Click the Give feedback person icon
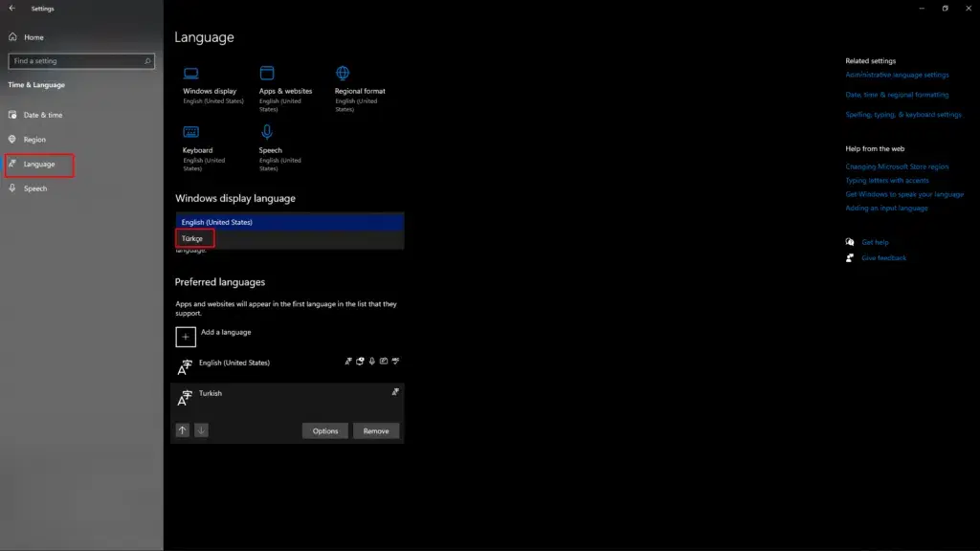980x551 pixels. coord(850,258)
